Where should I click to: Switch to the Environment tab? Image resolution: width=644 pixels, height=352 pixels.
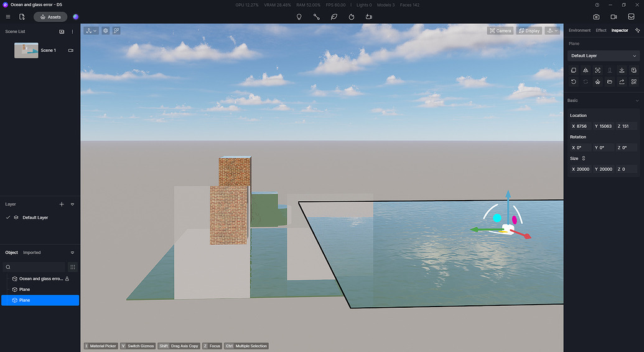pos(579,31)
